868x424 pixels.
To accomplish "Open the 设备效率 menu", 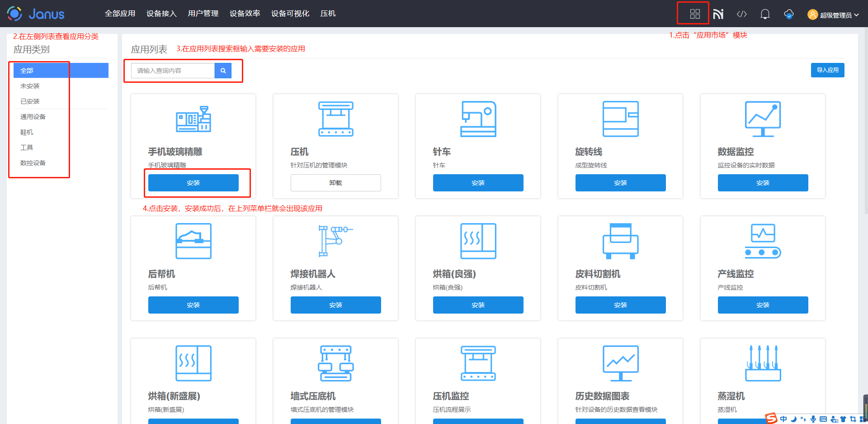I will (x=245, y=14).
